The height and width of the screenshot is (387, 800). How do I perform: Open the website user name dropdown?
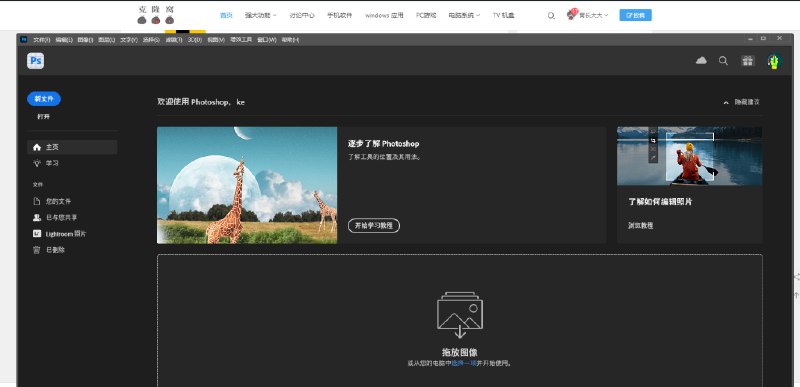click(x=593, y=15)
